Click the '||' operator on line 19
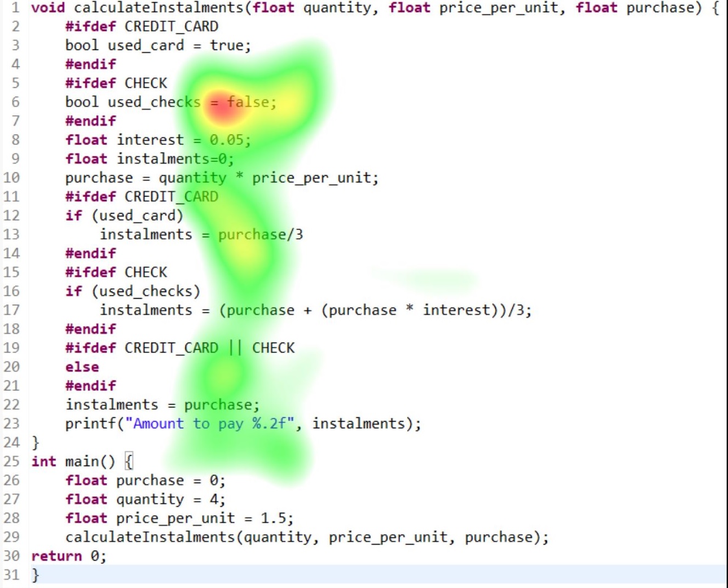Viewport: 728px width, 588px height. [x=235, y=348]
